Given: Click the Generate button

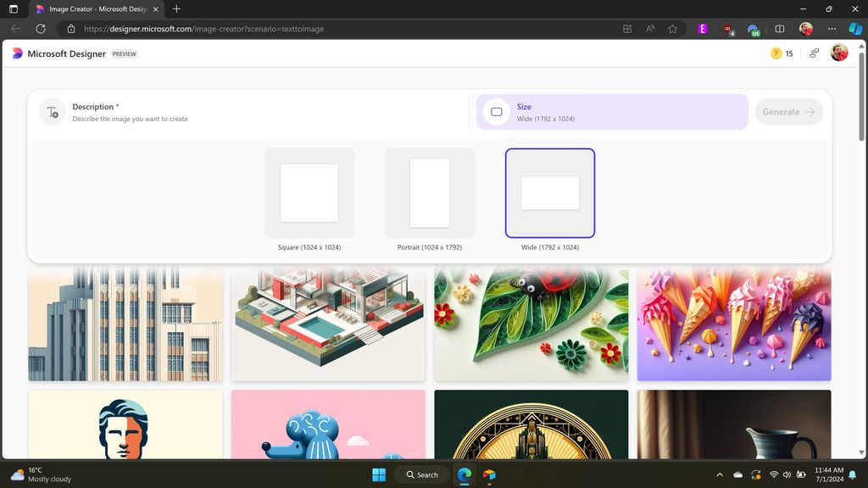Looking at the screenshot, I should [x=787, y=111].
